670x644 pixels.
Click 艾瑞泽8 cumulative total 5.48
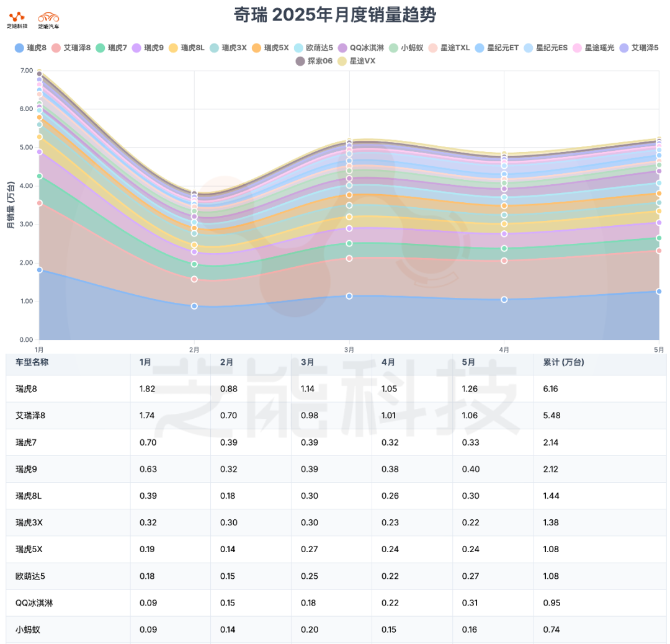tap(552, 415)
